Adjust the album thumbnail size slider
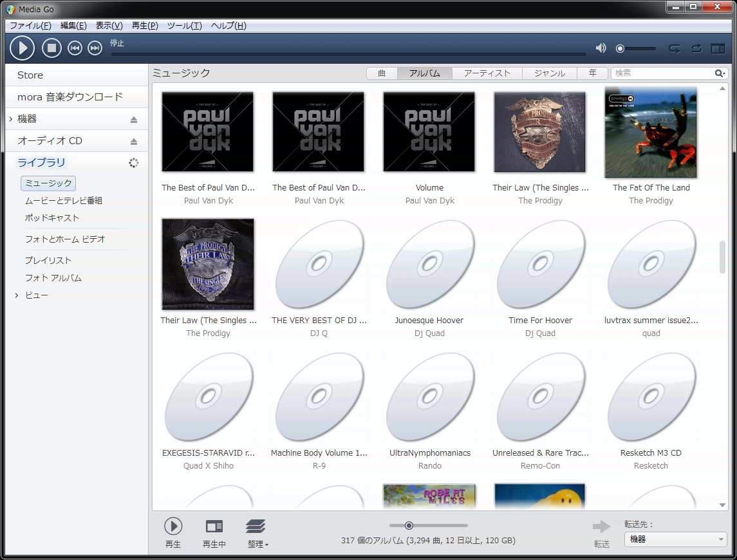The image size is (737, 560). [x=409, y=525]
